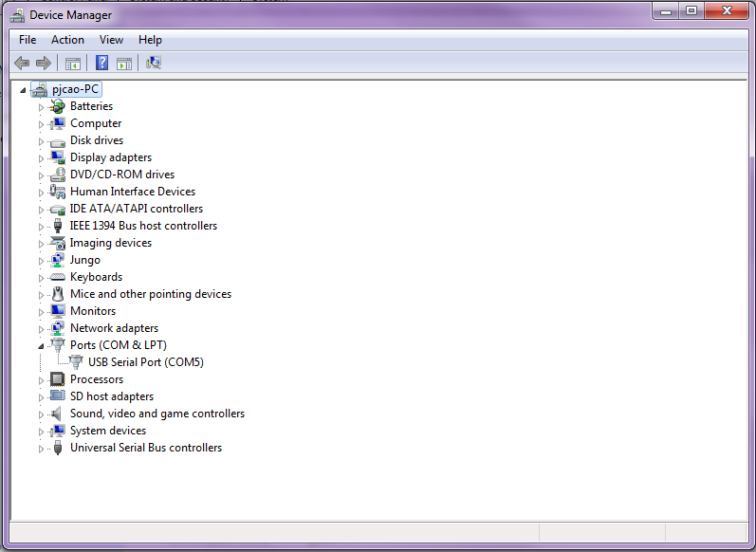
Task: Open the blue question mark Help icon
Action: tap(101, 63)
